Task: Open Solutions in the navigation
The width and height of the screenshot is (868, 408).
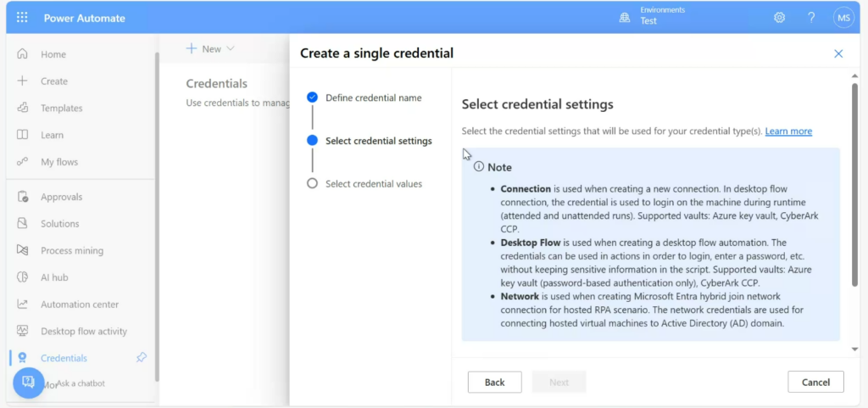Action: 60,224
